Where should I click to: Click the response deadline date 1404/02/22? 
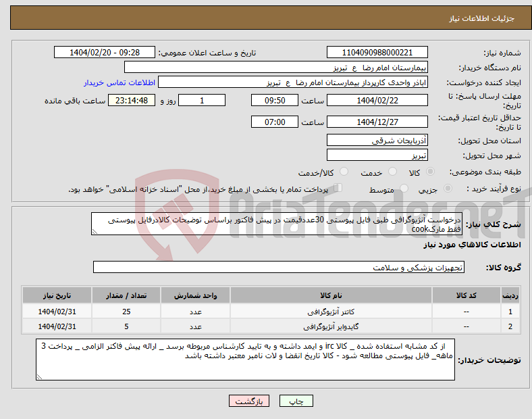tap(377, 100)
